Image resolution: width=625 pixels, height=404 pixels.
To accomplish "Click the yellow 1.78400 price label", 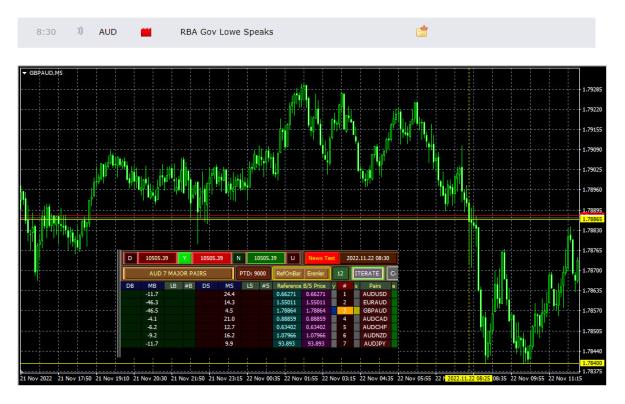I will tap(592, 363).
